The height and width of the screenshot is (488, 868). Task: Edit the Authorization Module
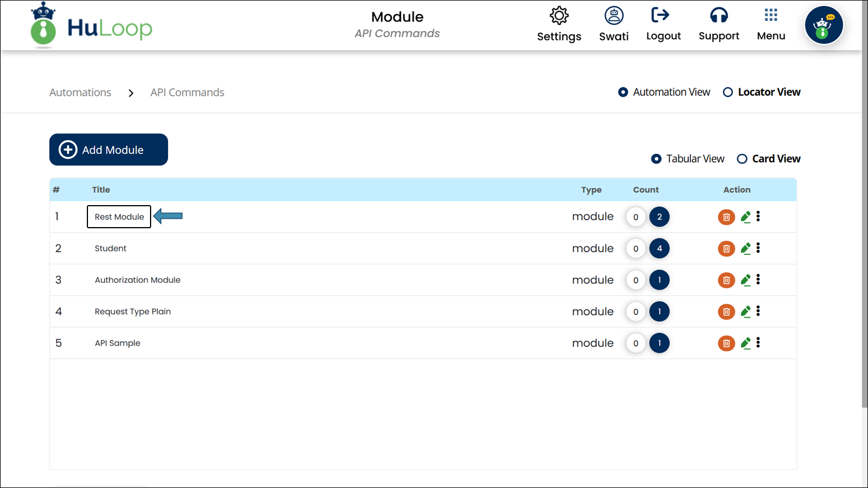click(x=746, y=280)
